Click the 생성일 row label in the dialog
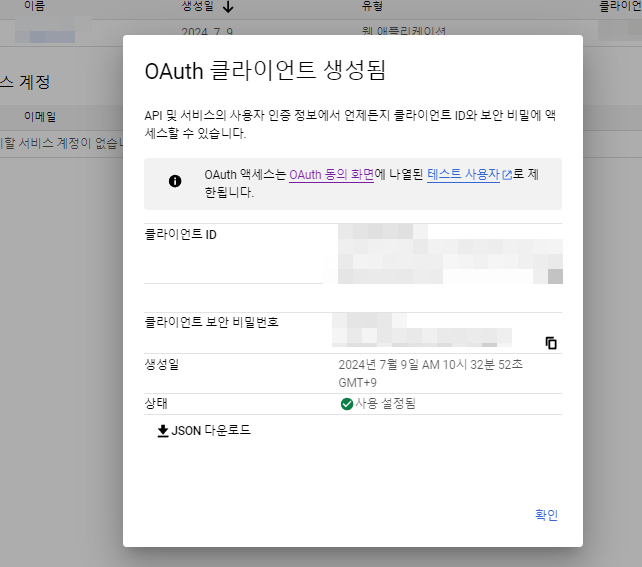642x567 pixels. coord(162,364)
